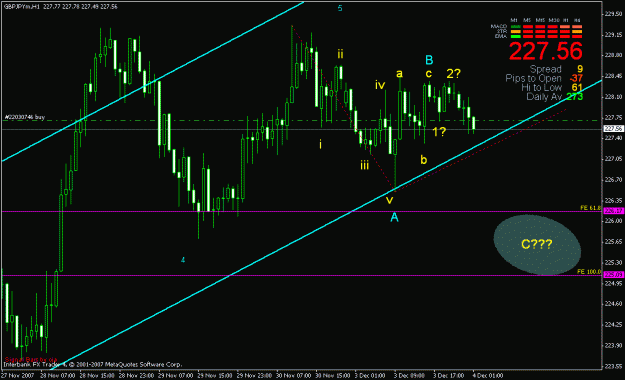625x380 pixels.
Task: Click the 229.50 price scale label
Action: click(614, 13)
